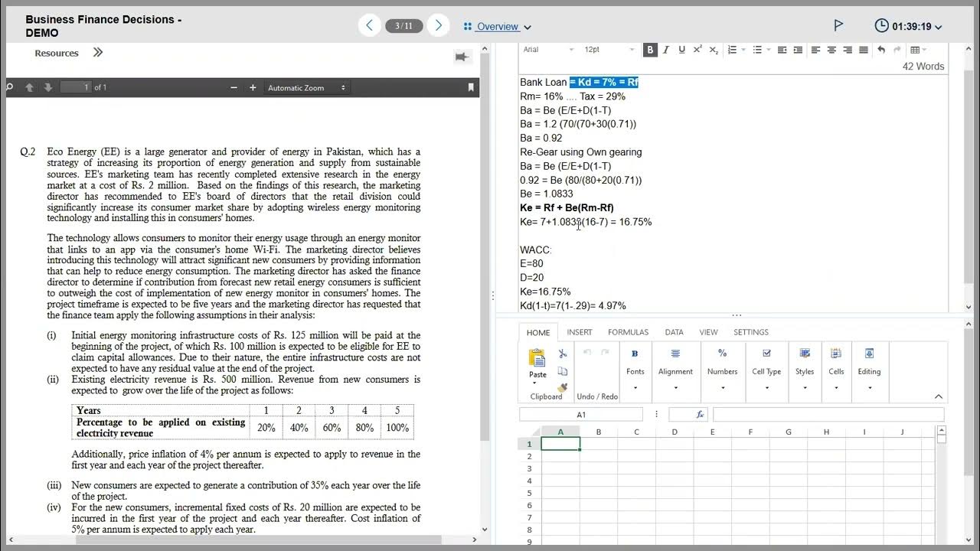Click the flag question icon
980x551 pixels.
click(x=838, y=25)
